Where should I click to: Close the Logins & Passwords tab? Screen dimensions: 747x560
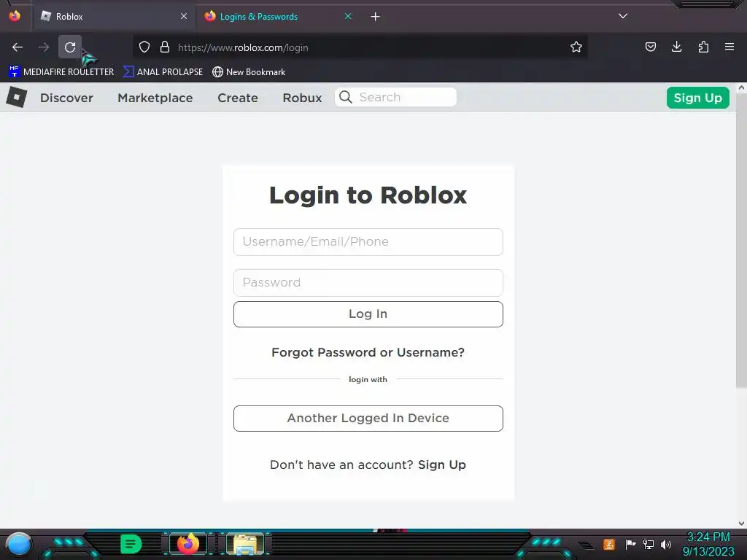click(x=348, y=16)
